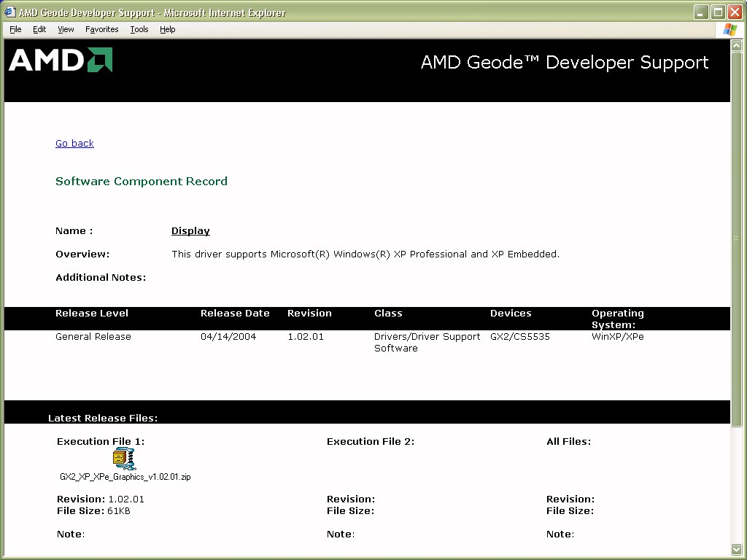747x560 pixels.
Task: Download GX2_XP_XPe_Graphics_v1.02.01.zip via filename link
Action: pos(125,477)
